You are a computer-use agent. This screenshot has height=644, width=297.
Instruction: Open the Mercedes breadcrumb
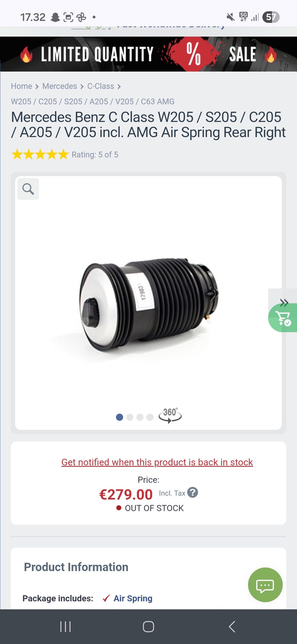(x=60, y=86)
